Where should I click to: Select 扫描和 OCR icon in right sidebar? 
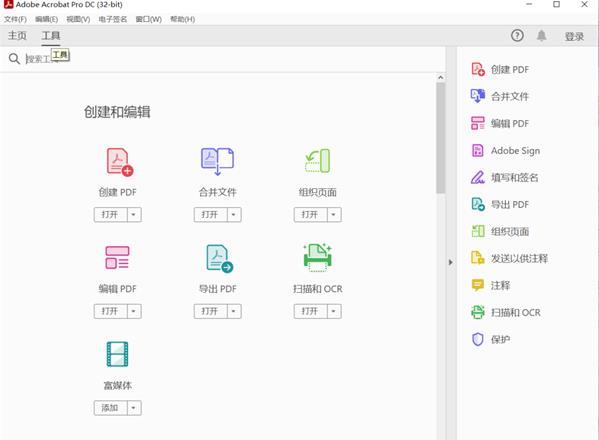pos(478,312)
